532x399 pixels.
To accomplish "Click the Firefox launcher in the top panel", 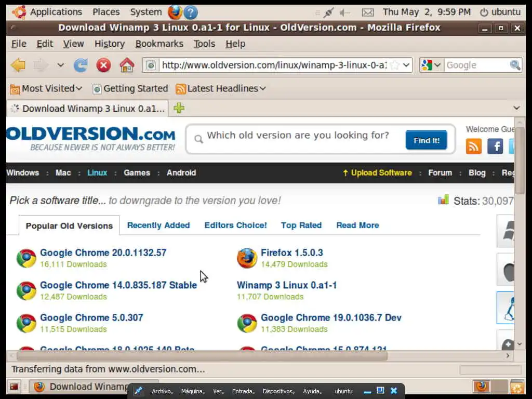I will tap(175, 12).
